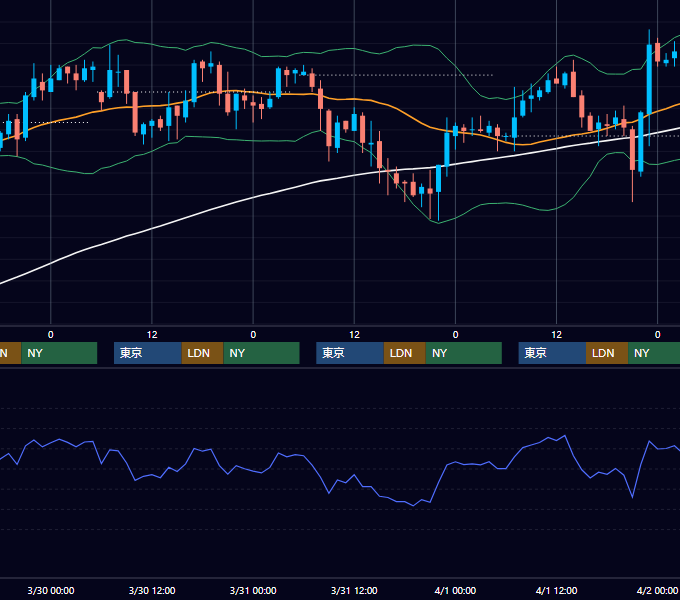Viewport: 680px width, 600px height.
Task: Select the LDN session block on 4/1
Action: [x=607, y=353]
